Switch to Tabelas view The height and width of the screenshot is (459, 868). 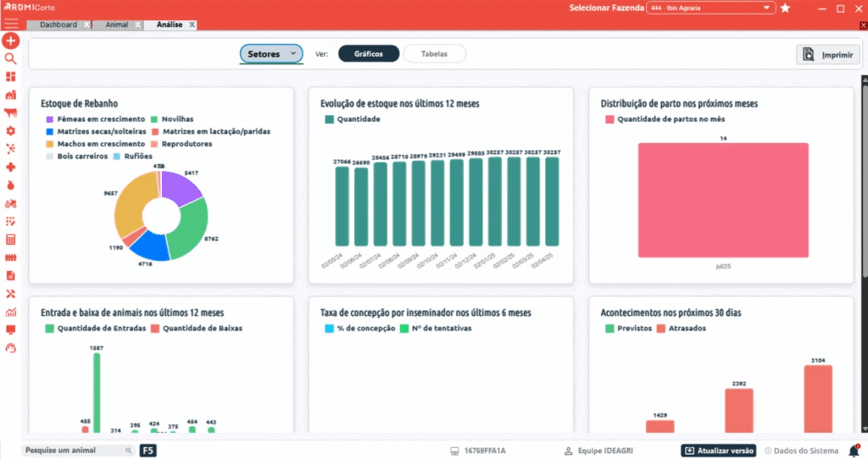pos(435,53)
